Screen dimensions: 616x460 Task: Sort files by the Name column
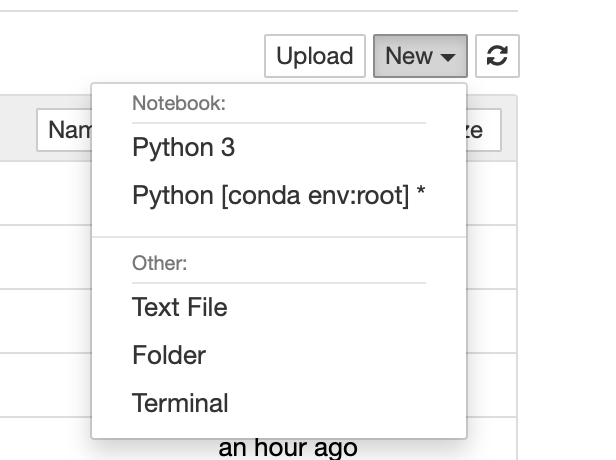65,130
